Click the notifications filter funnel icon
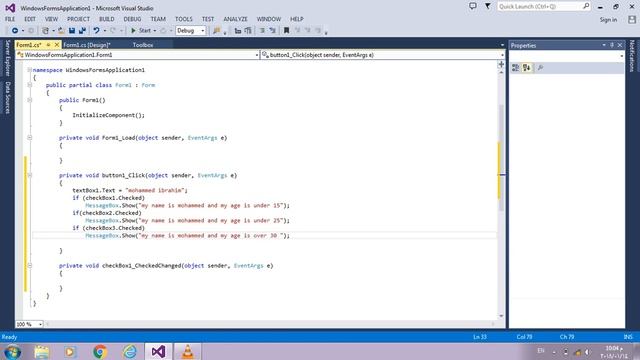The width and height of the screenshot is (640, 360). 487,6
